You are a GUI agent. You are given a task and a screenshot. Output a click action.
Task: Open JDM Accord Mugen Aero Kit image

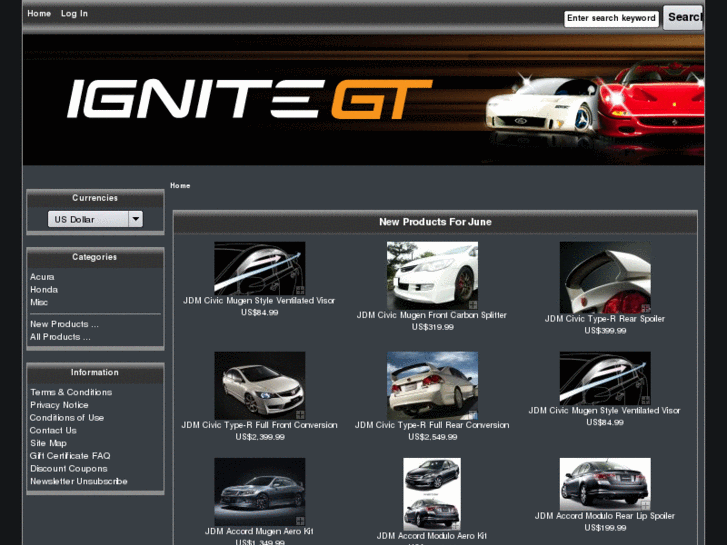(x=260, y=492)
